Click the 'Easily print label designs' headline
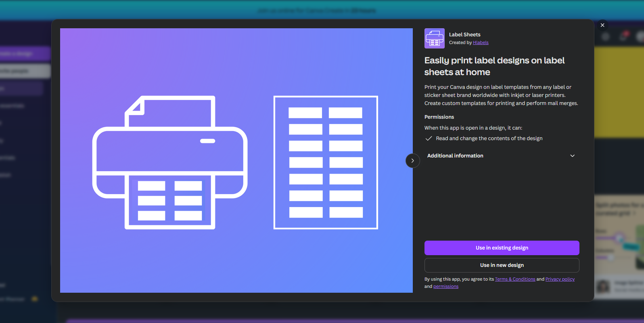The width and height of the screenshot is (644, 323). coord(494,66)
